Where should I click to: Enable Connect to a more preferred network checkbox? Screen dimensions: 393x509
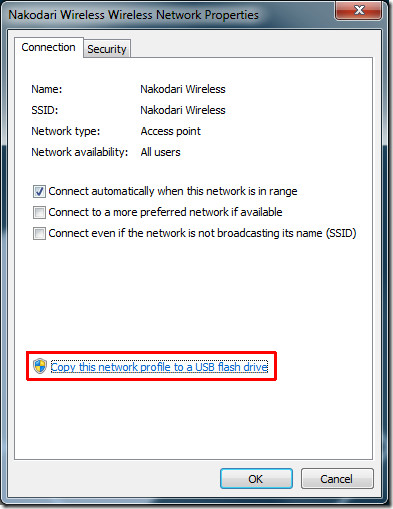(x=39, y=212)
